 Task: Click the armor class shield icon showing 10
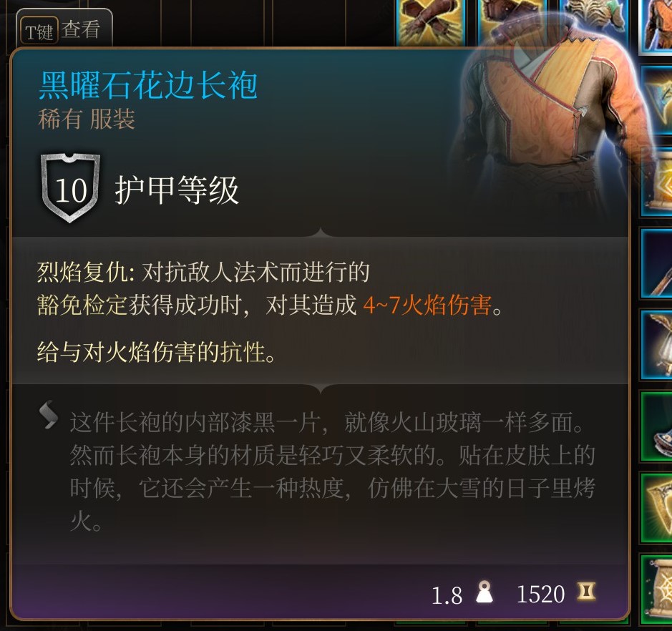pyautogui.click(x=70, y=188)
